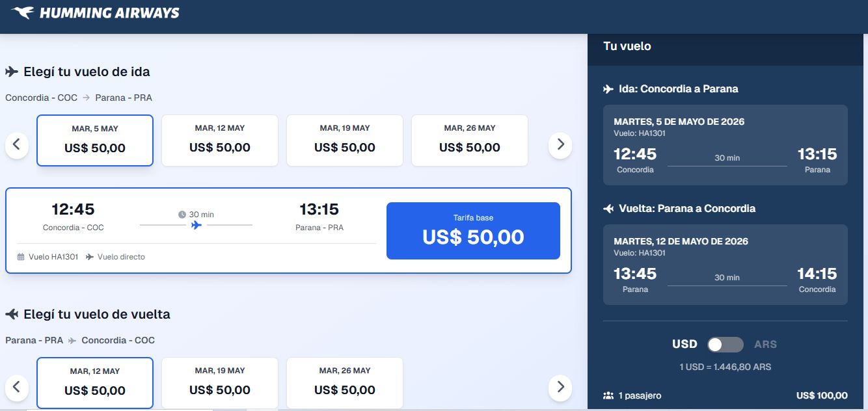Click the passengers icon beside 1 pasajero
This screenshot has height=411, width=868.
point(608,395)
